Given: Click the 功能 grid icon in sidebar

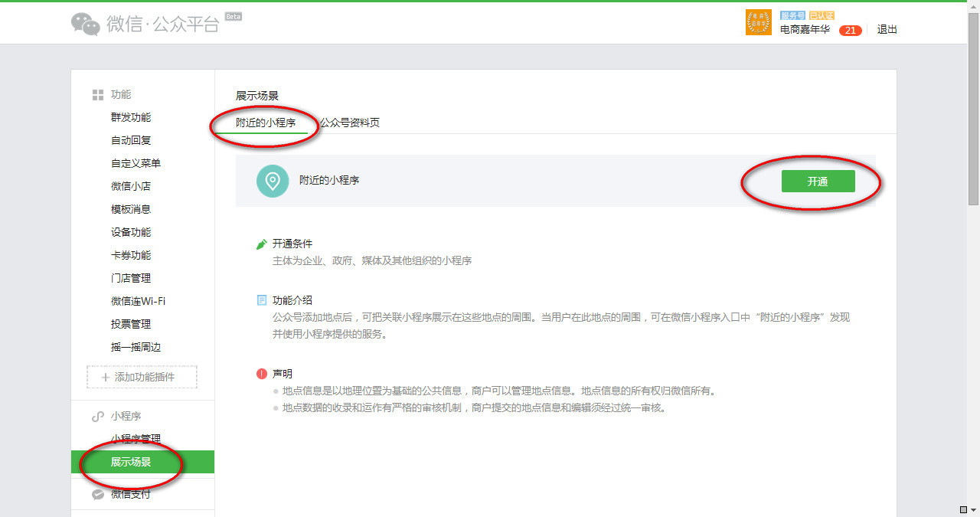Looking at the screenshot, I should pos(98,95).
